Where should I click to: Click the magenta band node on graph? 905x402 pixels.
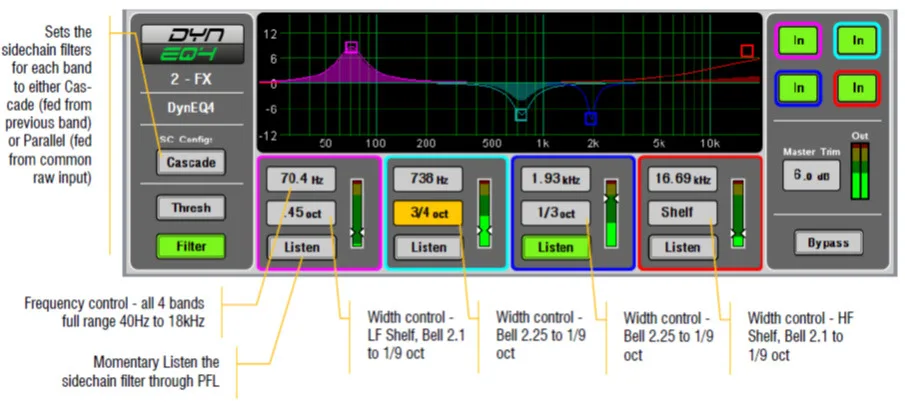point(351,47)
